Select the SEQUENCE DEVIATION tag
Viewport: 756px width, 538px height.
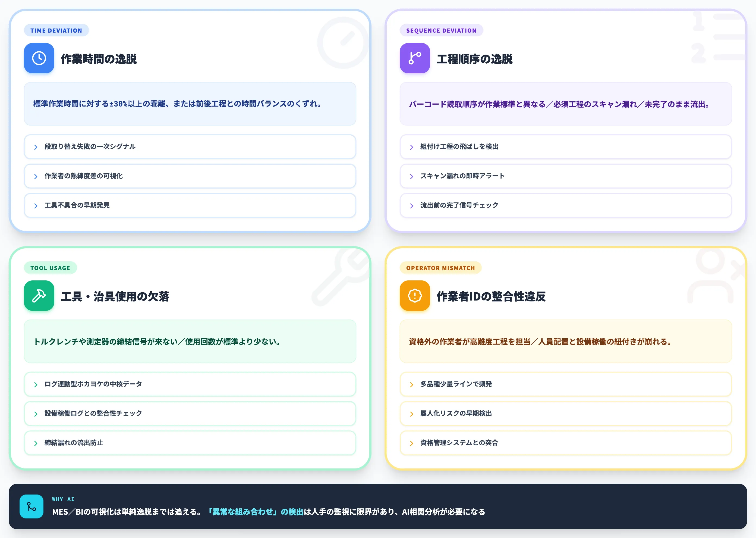point(441,30)
